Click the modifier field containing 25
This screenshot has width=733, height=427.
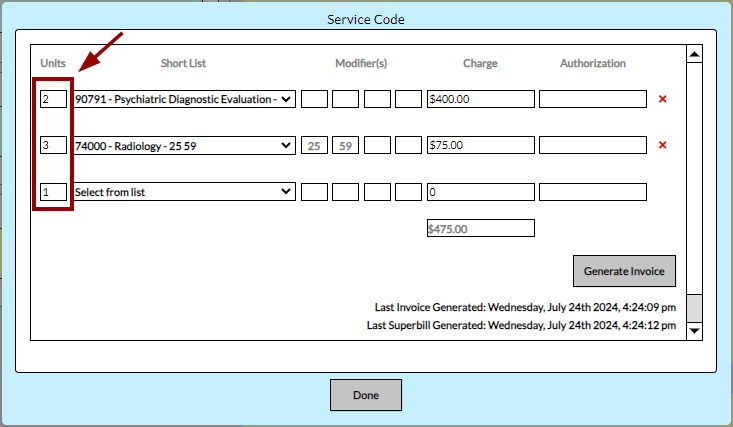tap(314, 145)
